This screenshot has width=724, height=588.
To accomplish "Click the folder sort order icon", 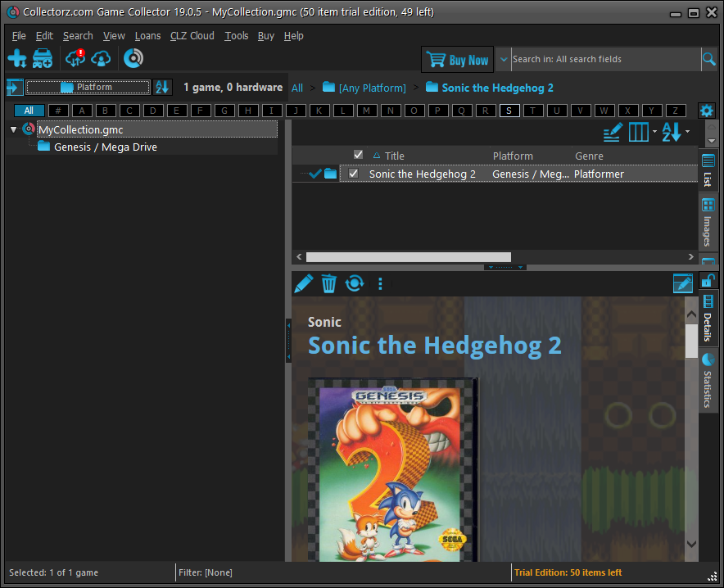I will pyautogui.click(x=162, y=88).
